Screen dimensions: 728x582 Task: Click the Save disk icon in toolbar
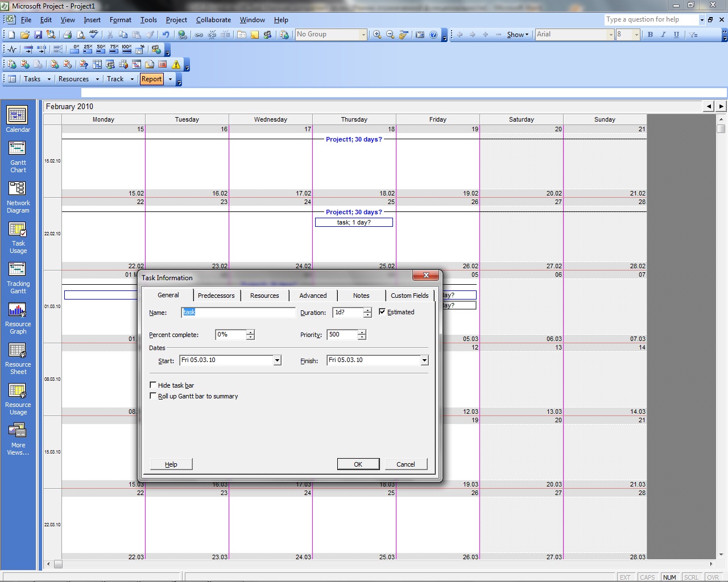click(x=38, y=35)
